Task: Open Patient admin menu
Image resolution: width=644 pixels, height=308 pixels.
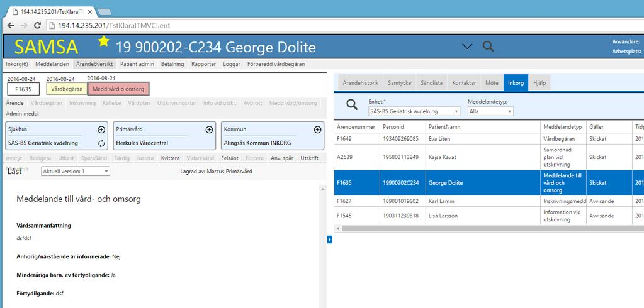Action: click(137, 64)
